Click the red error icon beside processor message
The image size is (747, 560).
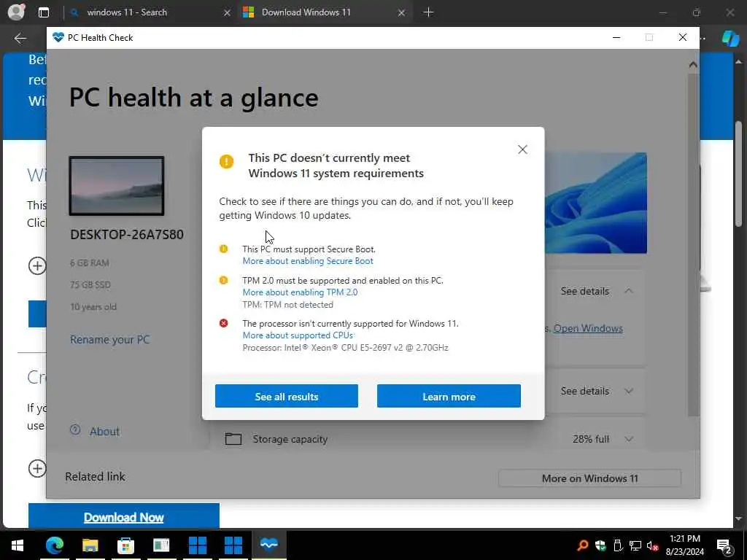point(223,323)
